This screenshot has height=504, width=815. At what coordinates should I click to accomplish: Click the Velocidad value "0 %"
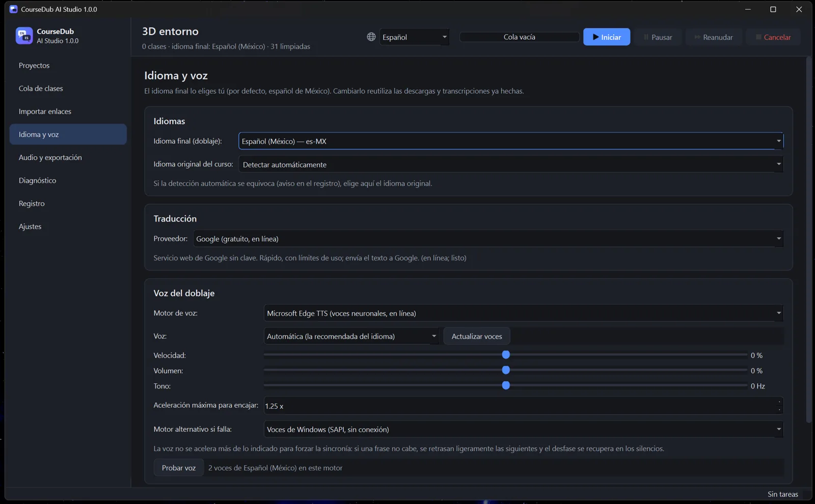point(756,355)
